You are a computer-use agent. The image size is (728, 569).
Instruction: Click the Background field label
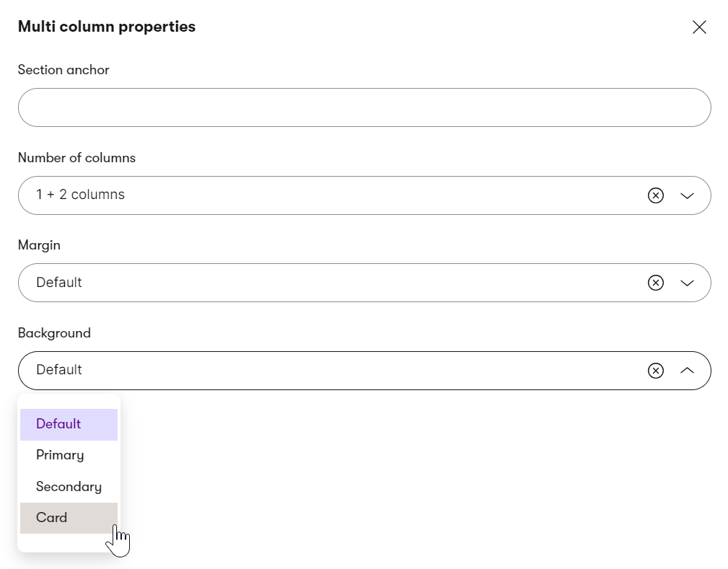54,333
